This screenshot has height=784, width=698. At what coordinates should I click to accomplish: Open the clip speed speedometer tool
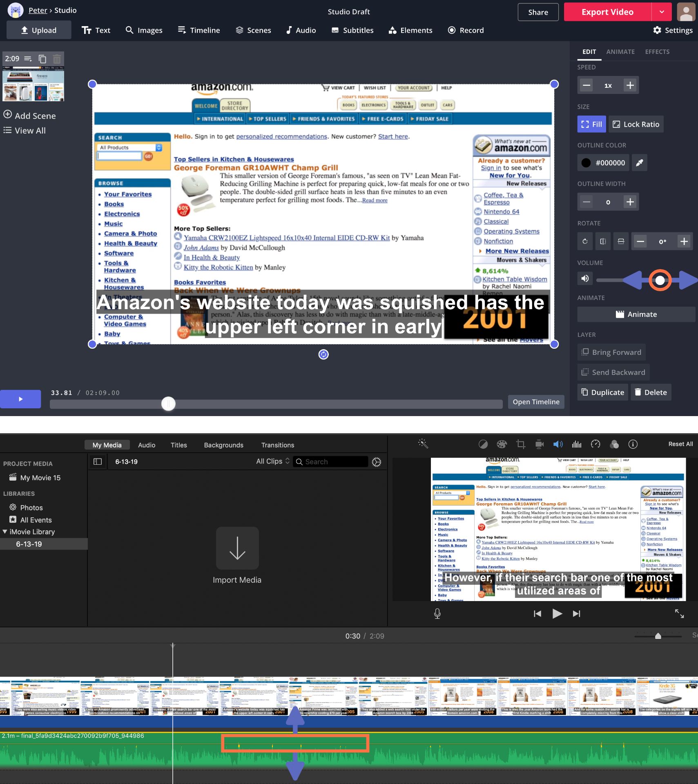595,444
